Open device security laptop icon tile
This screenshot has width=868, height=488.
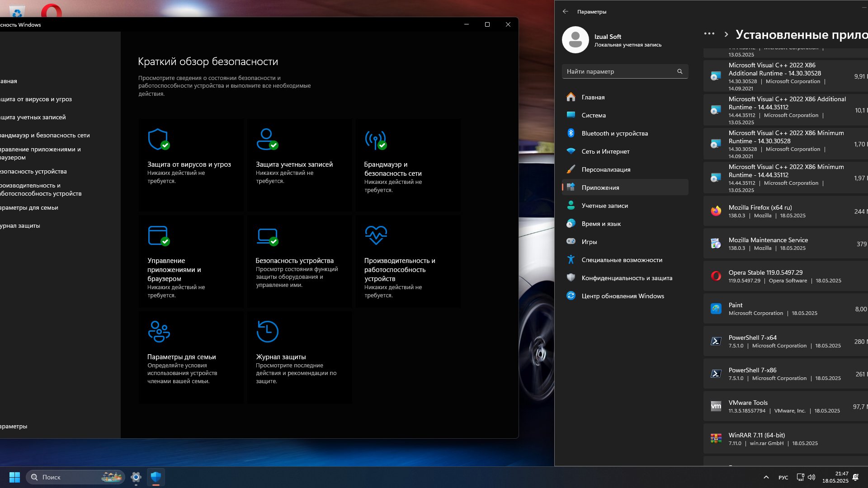[x=299, y=261]
